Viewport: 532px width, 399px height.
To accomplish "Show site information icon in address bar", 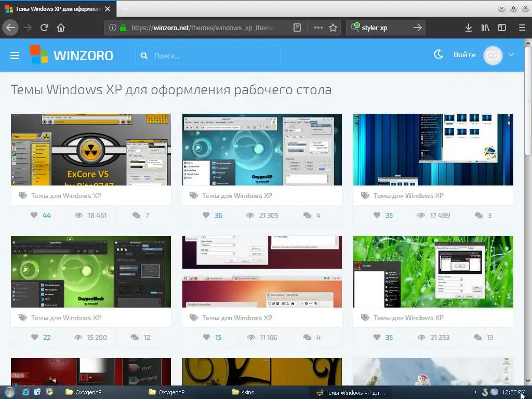I will [x=112, y=28].
